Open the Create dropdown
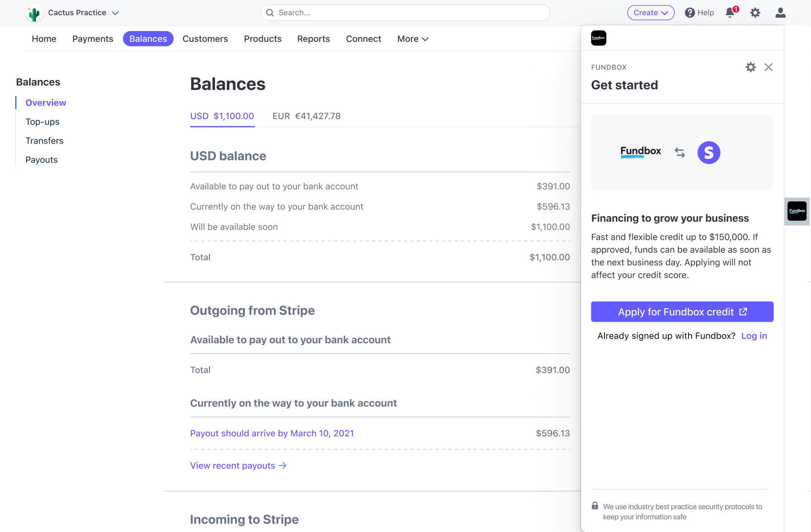This screenshot has height=532, width=811. click(x=650, y=13)
